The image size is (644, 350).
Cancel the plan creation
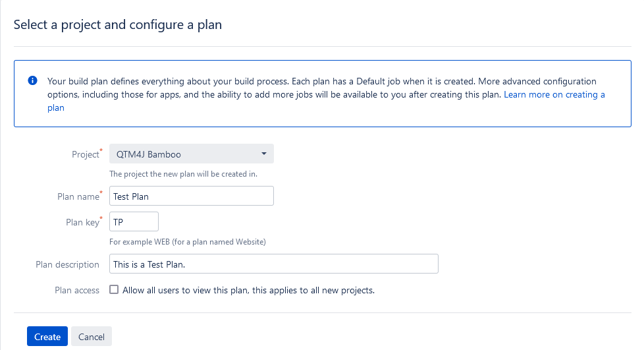(x=92, y=337)
